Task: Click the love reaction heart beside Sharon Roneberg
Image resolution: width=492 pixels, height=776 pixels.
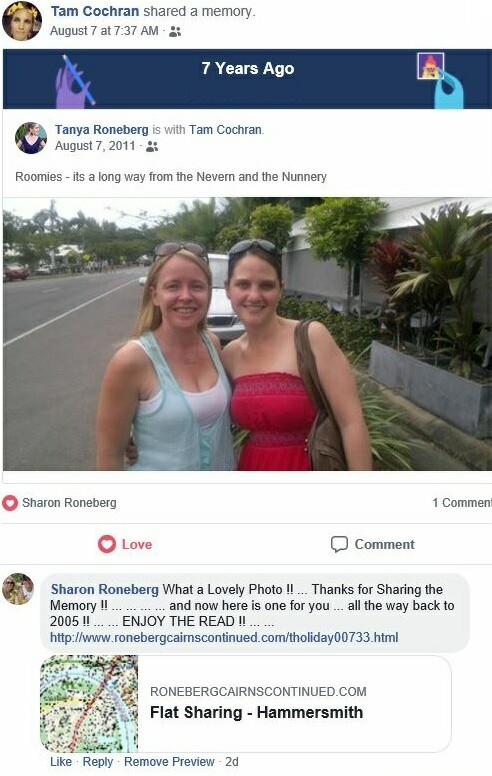Action: point(10,503)
